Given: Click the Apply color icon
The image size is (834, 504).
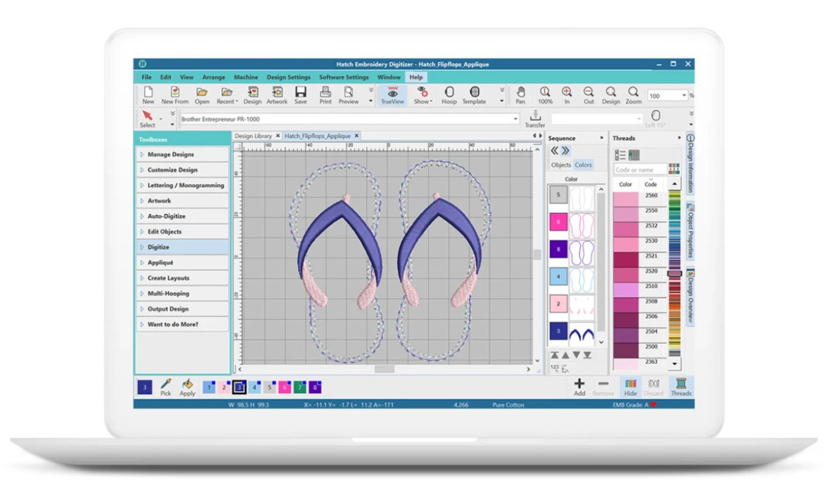Looking at the screenshot, I should point(187,387).
